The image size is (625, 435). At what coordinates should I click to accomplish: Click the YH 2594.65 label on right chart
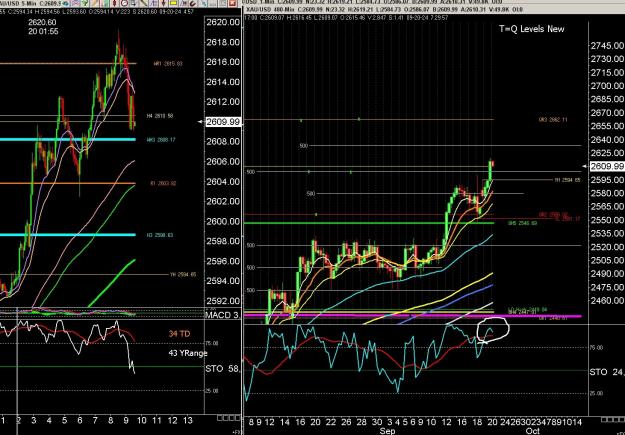click(x=567, y=180)
